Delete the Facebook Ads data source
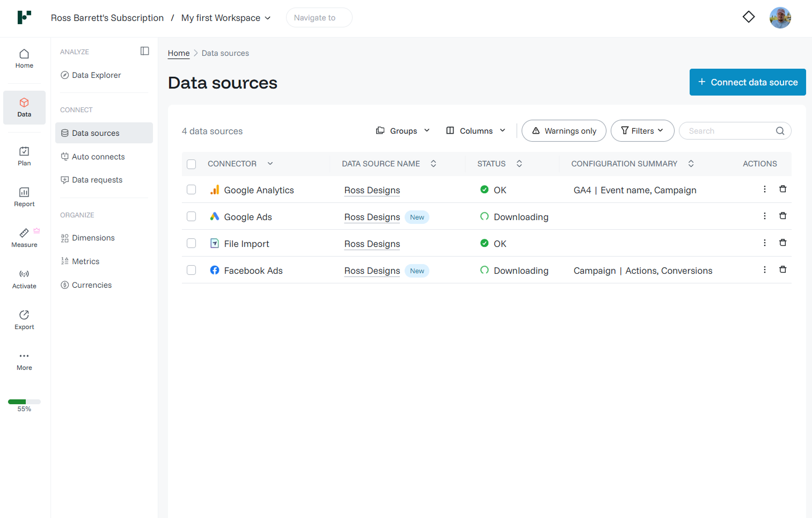 pyautogui.click(x=783, y=269)
